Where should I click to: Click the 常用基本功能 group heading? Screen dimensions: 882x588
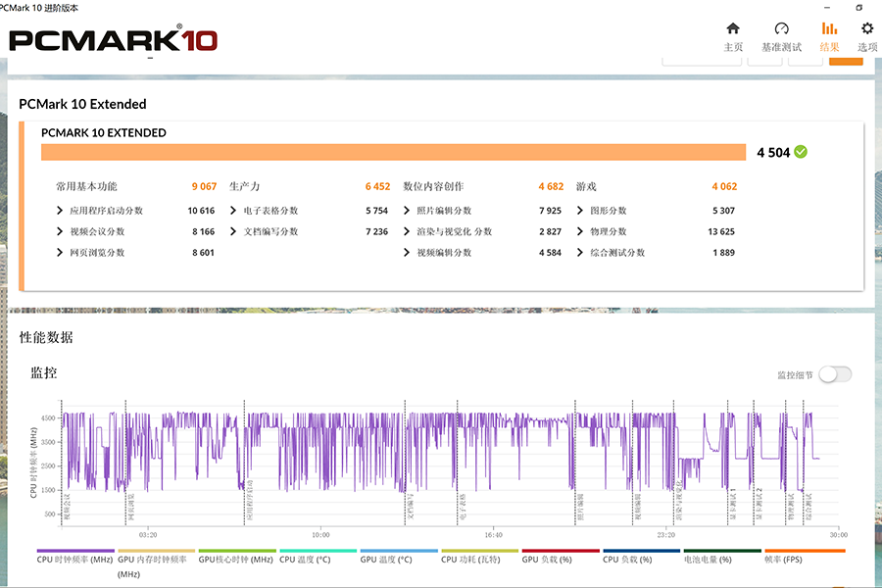point(86,186)
